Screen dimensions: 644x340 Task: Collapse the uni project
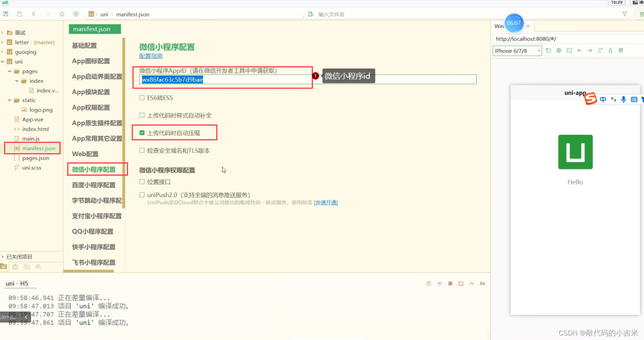point(2,62)
